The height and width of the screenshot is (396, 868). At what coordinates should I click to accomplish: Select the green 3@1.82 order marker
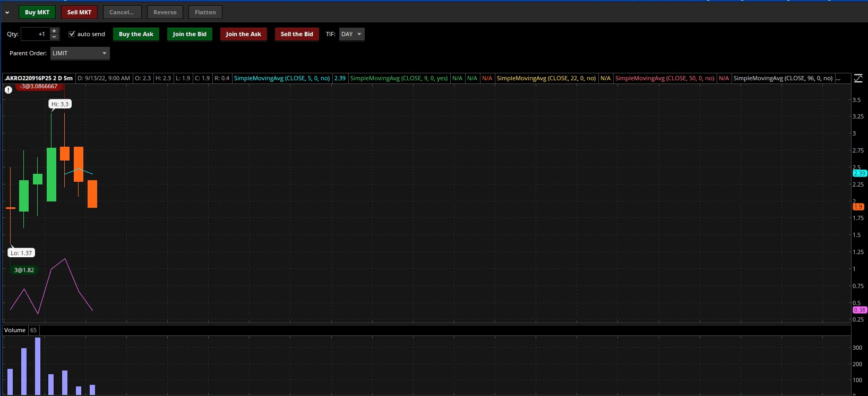click(x=24, y=270)
